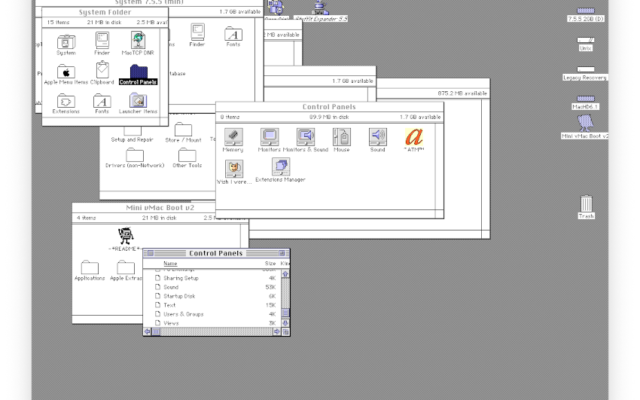Open the Drivers (non-Network) folder
Screen dimensions: 640x400
pos(135,155)
